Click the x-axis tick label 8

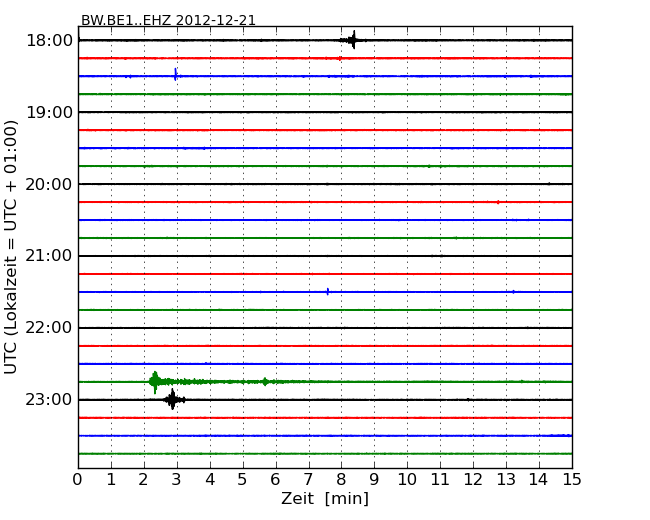[341, 480]
